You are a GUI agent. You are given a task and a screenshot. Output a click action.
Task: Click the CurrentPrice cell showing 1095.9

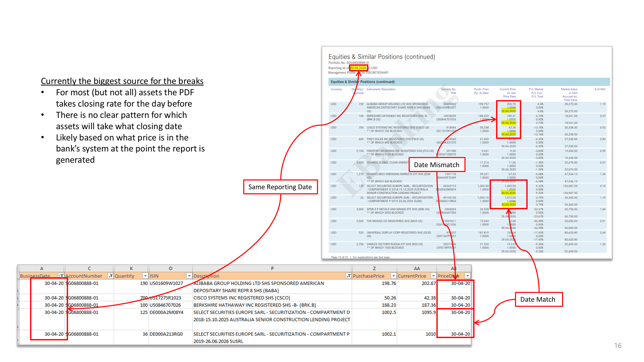[429, 312]
